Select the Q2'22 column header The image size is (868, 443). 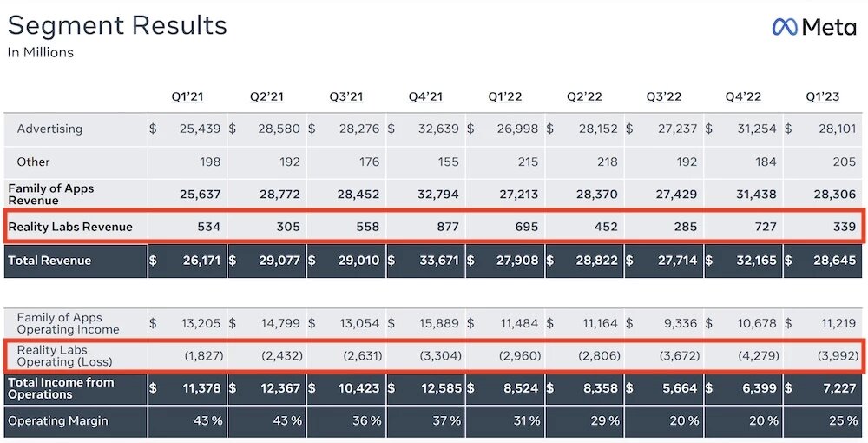tap(584, 96)
